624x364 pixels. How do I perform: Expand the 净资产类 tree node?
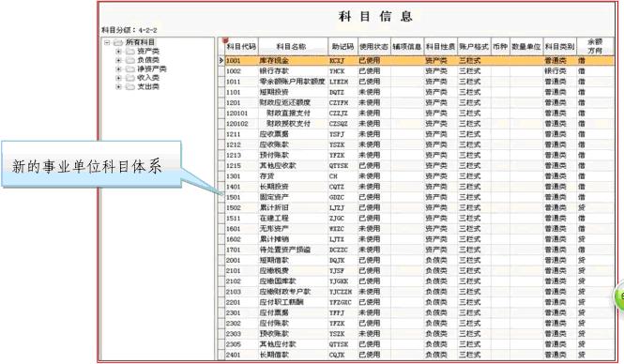click(118, 68)
